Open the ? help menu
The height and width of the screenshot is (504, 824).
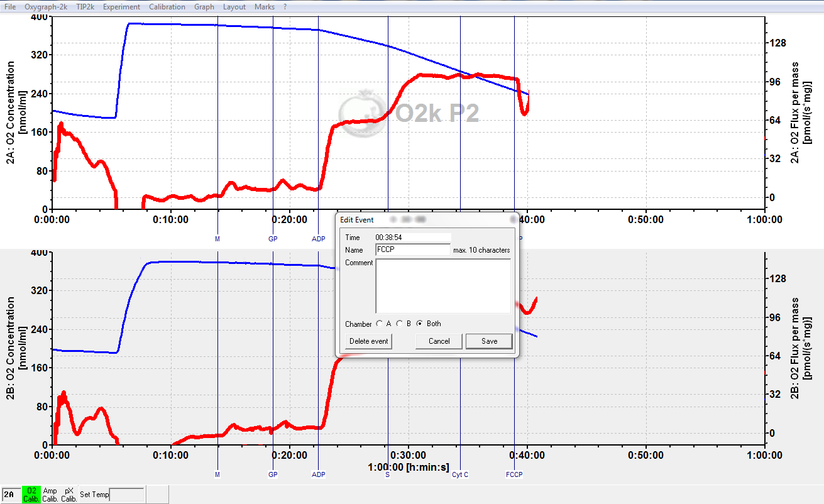[x=285, y=7]
